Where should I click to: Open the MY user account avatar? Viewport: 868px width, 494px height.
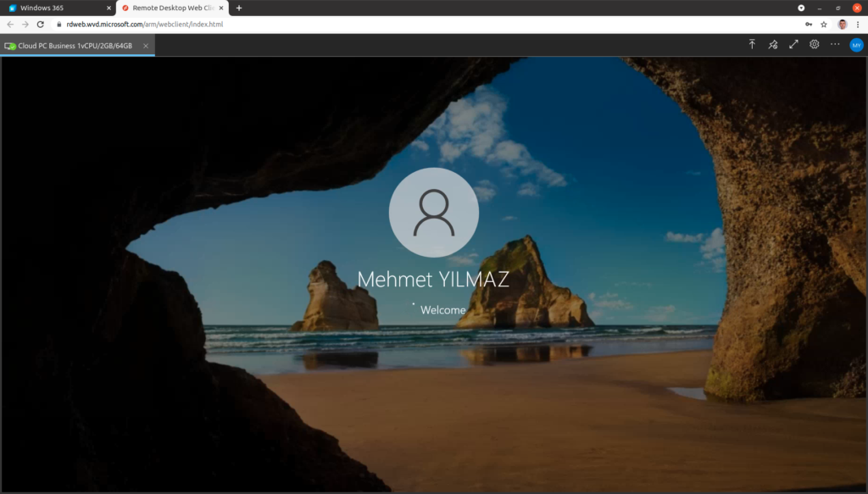(856, 46)
